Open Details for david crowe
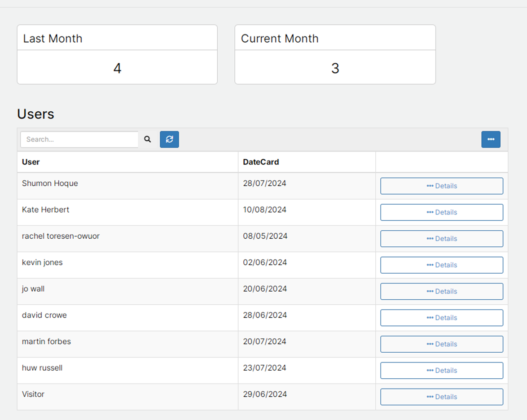The height and width of the screenshot is (420, 527). [442, 318]
